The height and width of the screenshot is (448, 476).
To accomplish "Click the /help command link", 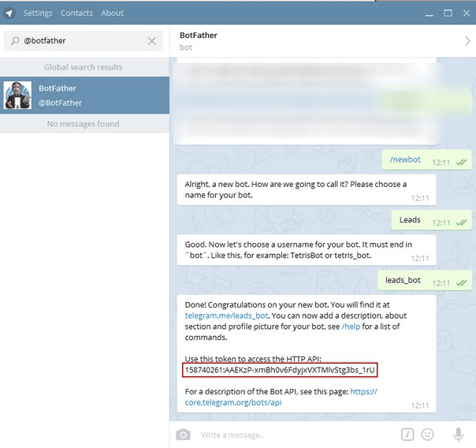I will point(351,327).
